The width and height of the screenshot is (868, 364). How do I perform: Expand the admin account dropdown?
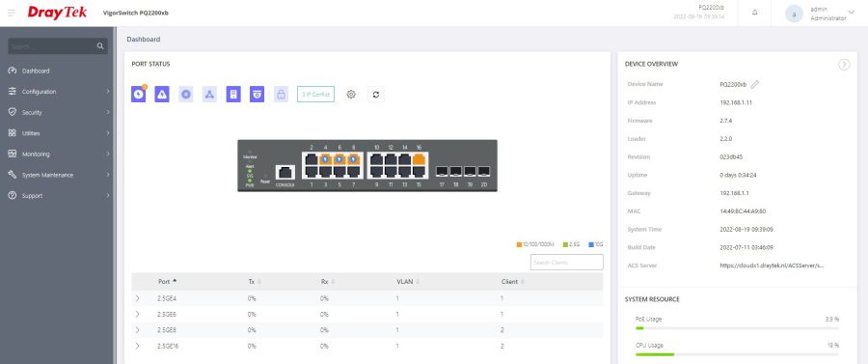(x=852, y=13)
